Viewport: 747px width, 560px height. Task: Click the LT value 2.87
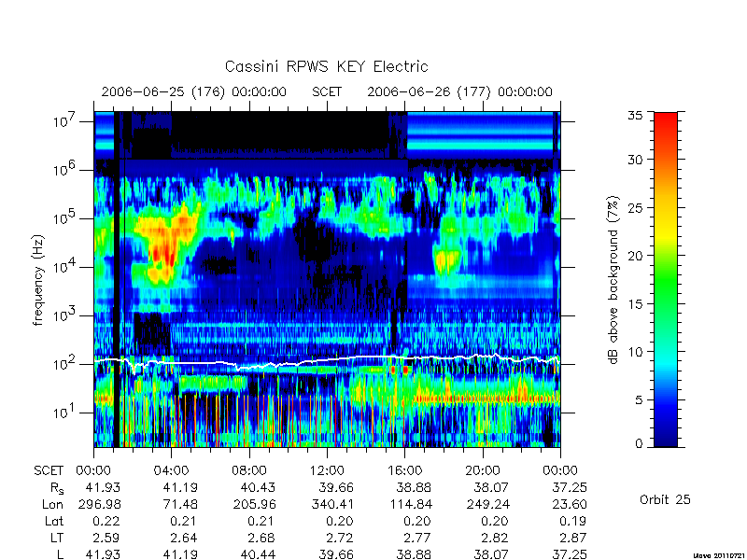click(572, 538)
